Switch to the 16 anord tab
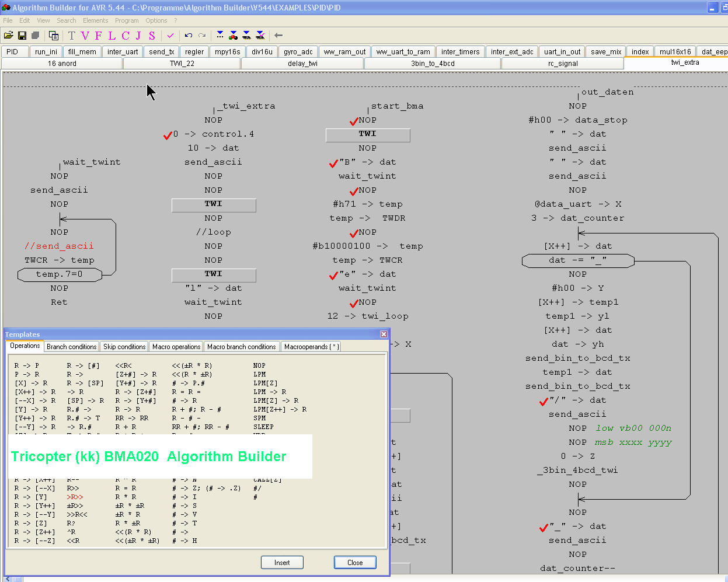The width and height of the screenshot is (728, 582). pos(62,63)
